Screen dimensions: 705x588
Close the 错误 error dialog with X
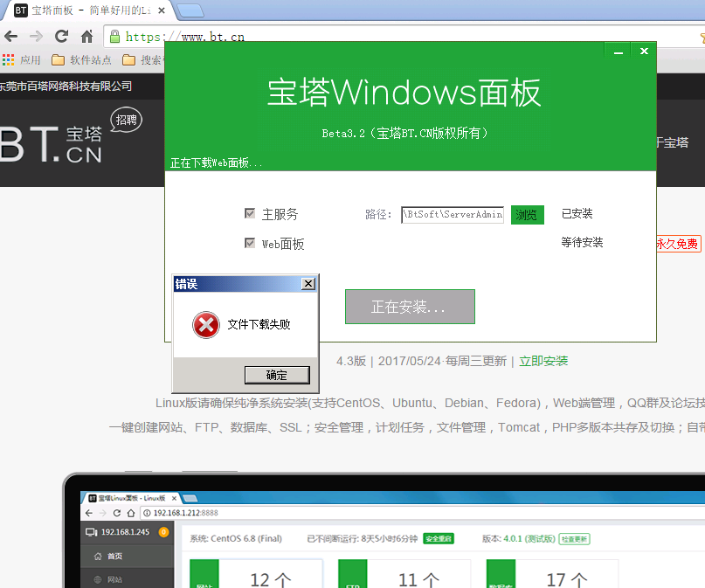click(308, 284)
